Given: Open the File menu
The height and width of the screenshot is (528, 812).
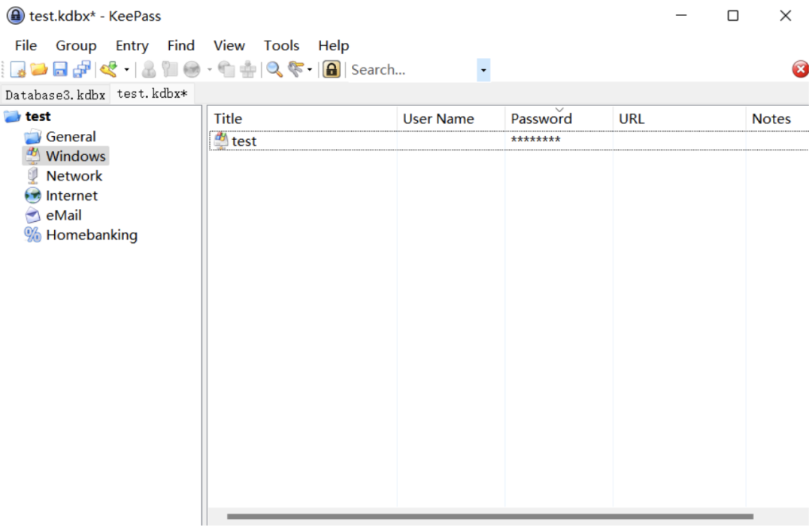Looking at the screenshot, I should pos(26,46).
